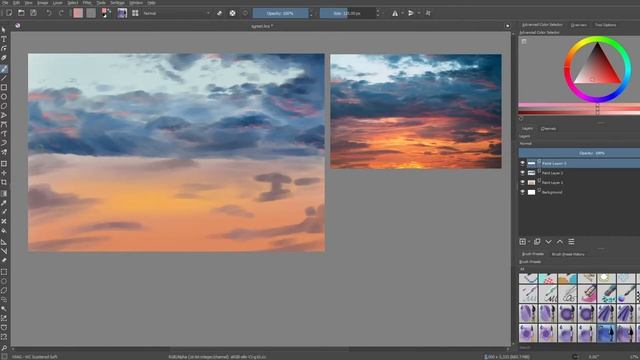The image size is (640, 360).
Task: Undo the last action
Action: click(x=49, y=13)
